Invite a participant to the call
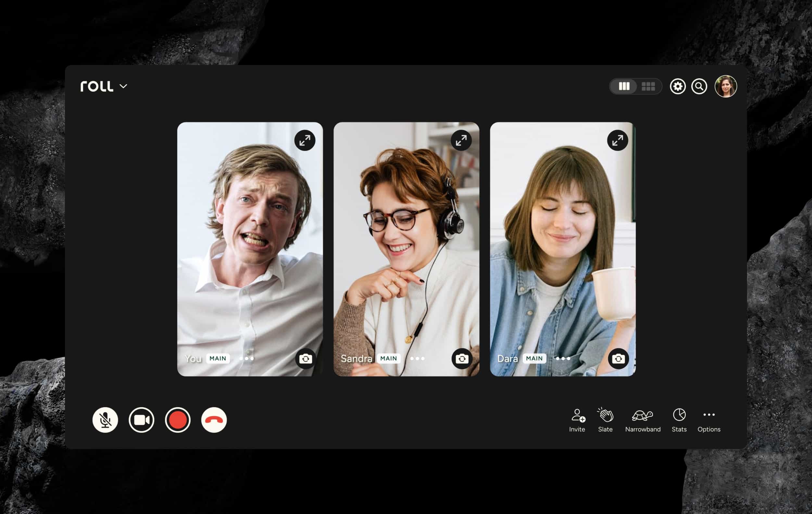The image size is (812, 514). 577,416
